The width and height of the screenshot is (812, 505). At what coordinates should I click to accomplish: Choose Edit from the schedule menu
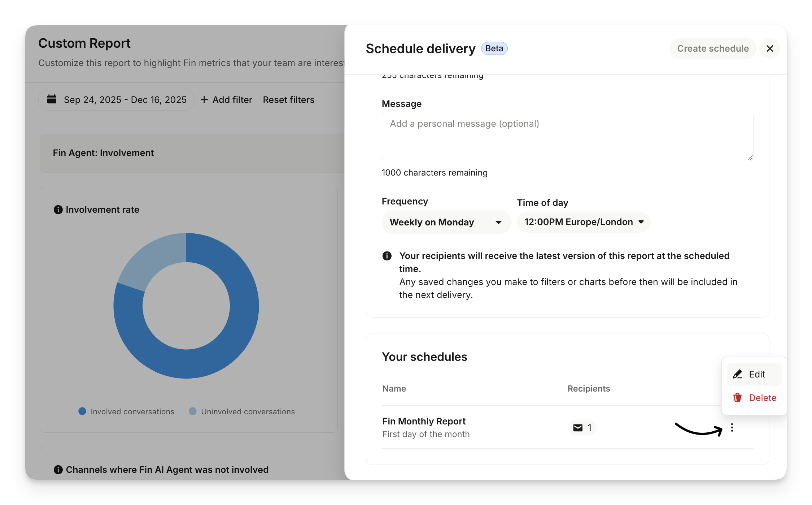click(x=756, y=374)
